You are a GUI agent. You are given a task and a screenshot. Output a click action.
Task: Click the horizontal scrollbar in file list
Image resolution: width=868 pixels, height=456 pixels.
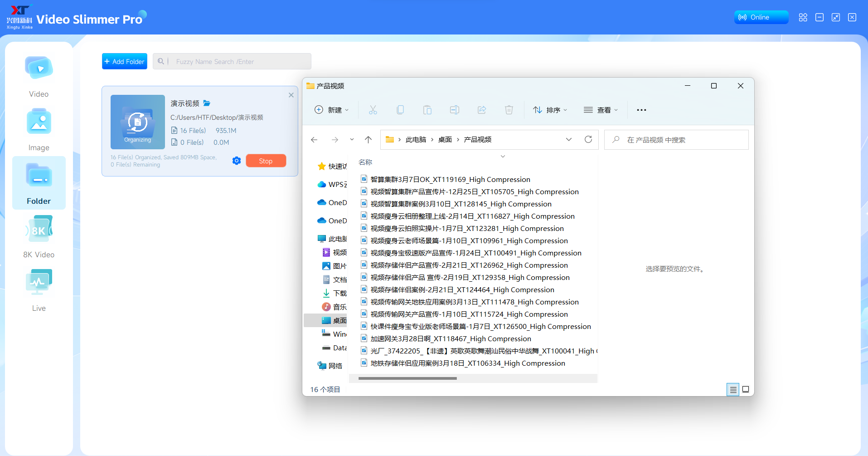[x=407, y=378]
